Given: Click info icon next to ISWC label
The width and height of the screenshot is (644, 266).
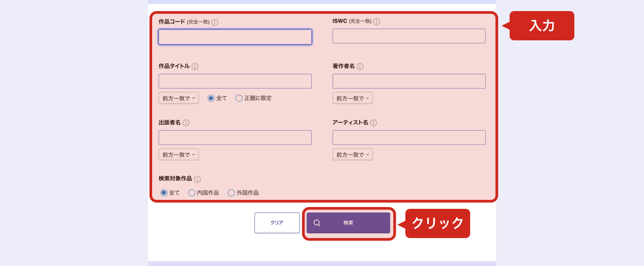Looking at the screenshot, I should pyautogui.click(x=377, y=22).
